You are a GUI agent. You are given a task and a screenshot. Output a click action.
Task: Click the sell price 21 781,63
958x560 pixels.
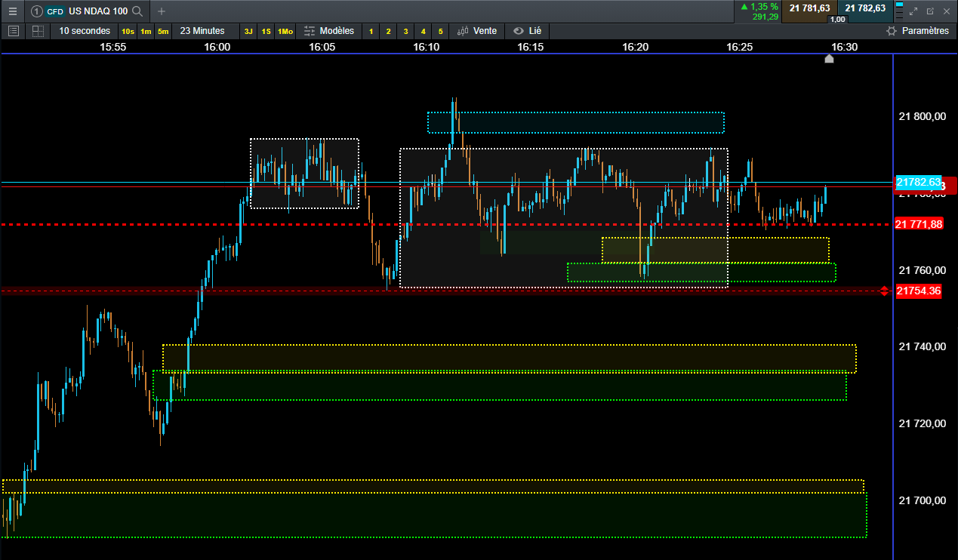click(x=810, y=8)
